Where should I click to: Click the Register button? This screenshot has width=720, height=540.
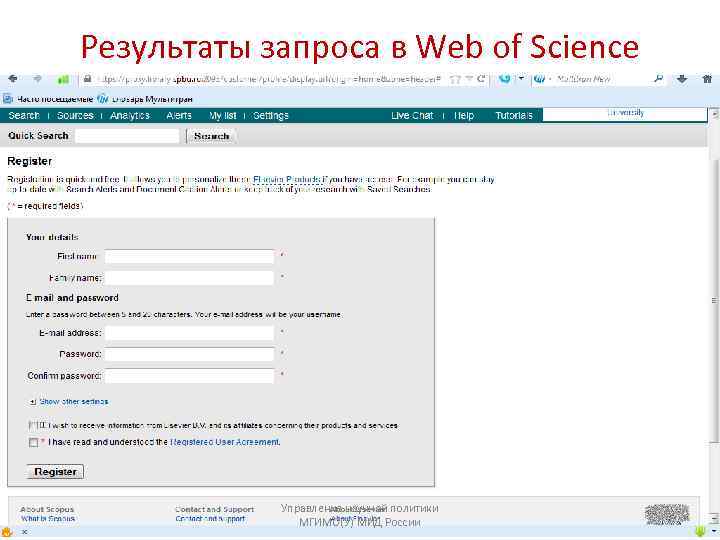tap(55, 472)
